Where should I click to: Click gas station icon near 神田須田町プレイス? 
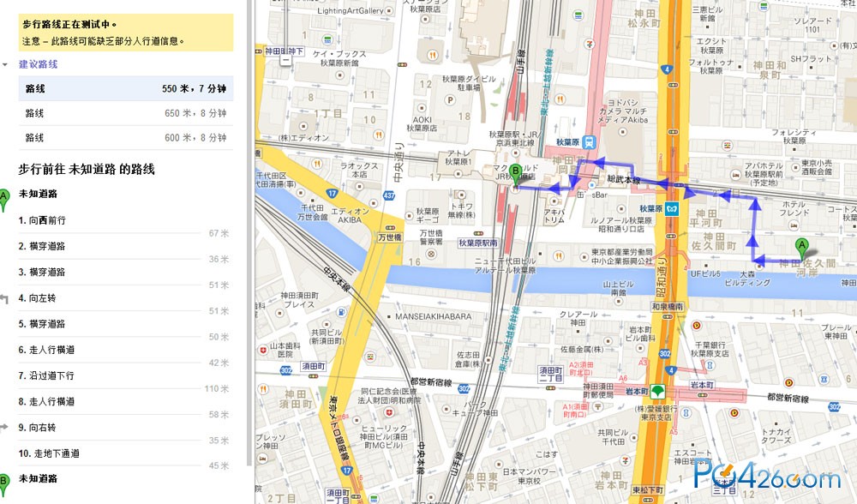[341, 312]
